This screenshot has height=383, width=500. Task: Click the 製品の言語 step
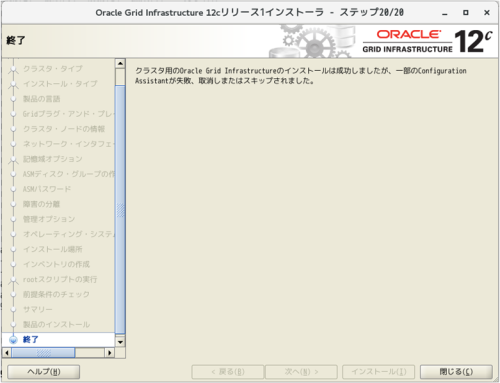tap(41, 99)
